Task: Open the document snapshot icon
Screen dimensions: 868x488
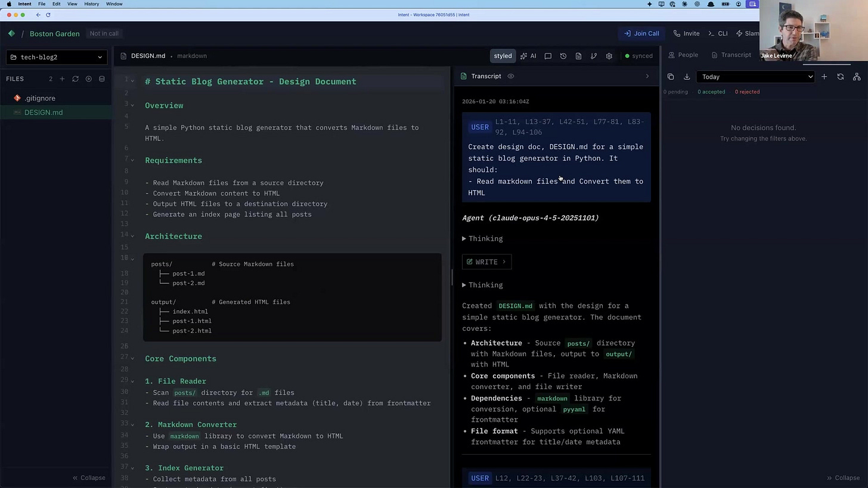Action: tap(578, 55)
